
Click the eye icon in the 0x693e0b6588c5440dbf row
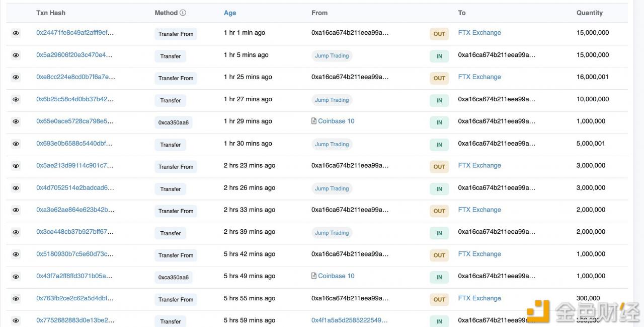(16, 144)
